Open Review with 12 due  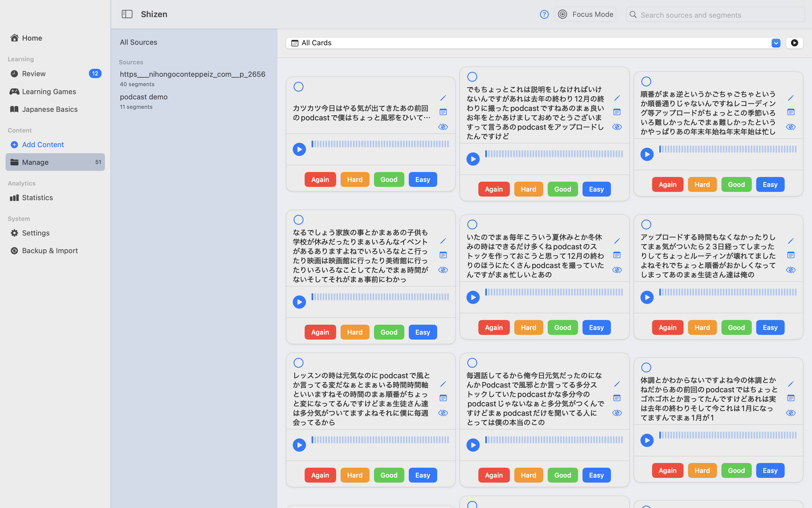click(55, 74)
